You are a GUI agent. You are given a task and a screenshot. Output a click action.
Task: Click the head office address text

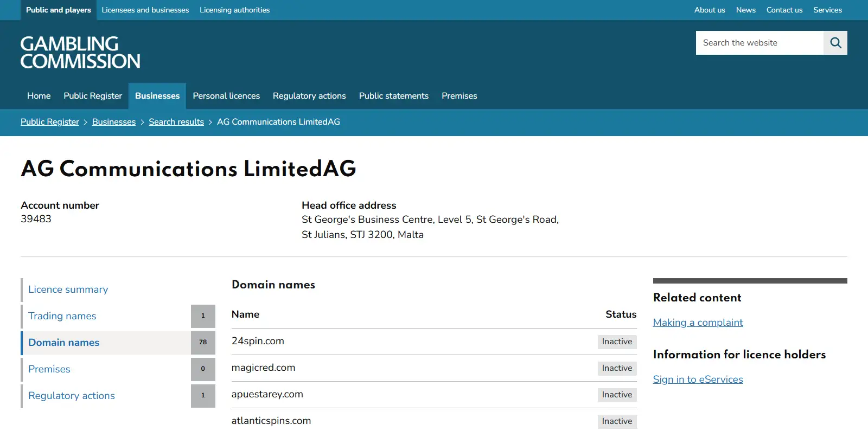click(x=430, y=227)
